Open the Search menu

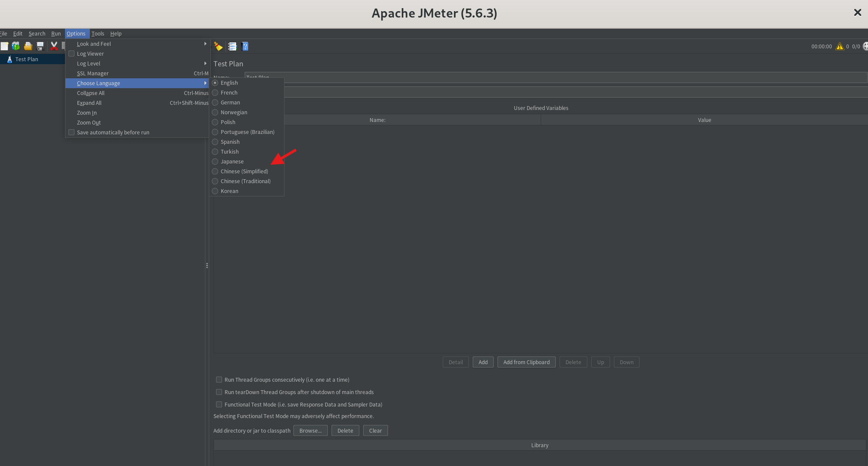coord(37,34)
